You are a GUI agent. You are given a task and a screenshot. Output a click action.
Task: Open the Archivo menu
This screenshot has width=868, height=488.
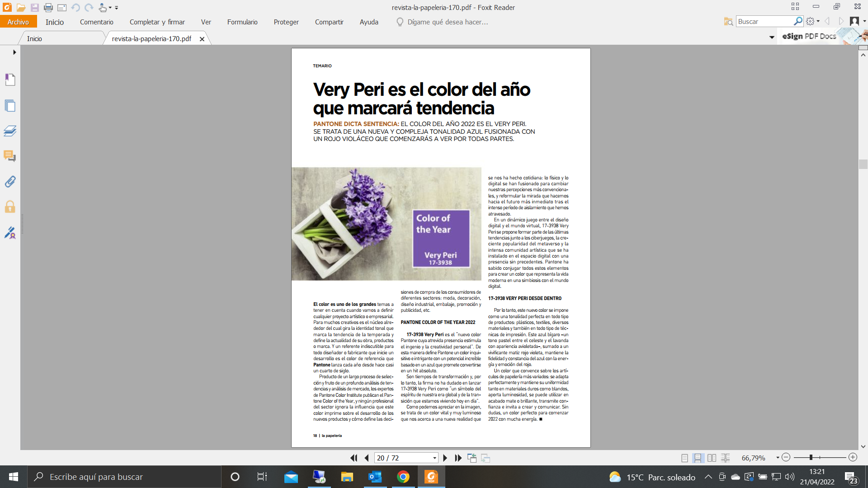pyautogui.click(x=18, y=22)
